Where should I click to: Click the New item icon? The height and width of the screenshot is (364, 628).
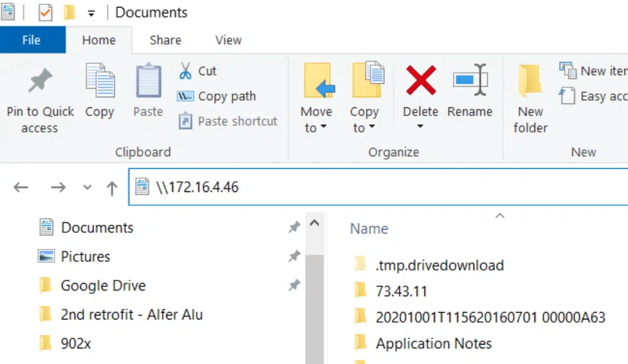point(568,70)
